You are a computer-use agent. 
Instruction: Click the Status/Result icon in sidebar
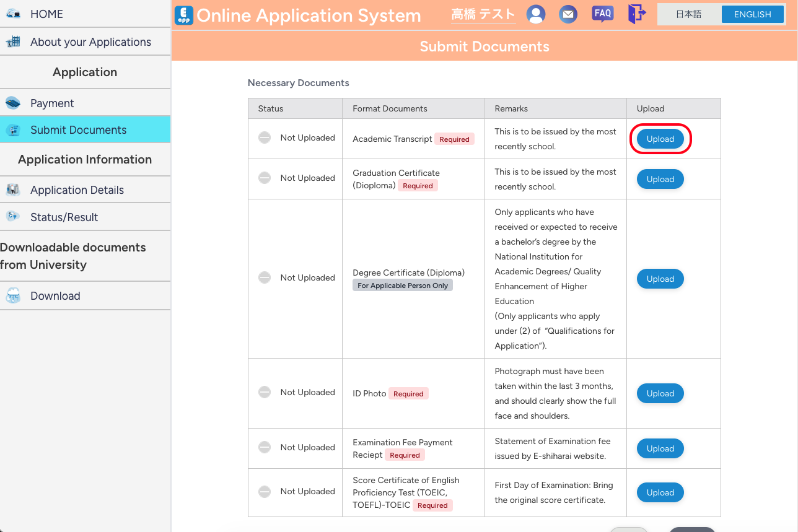[x=13, y=217]
